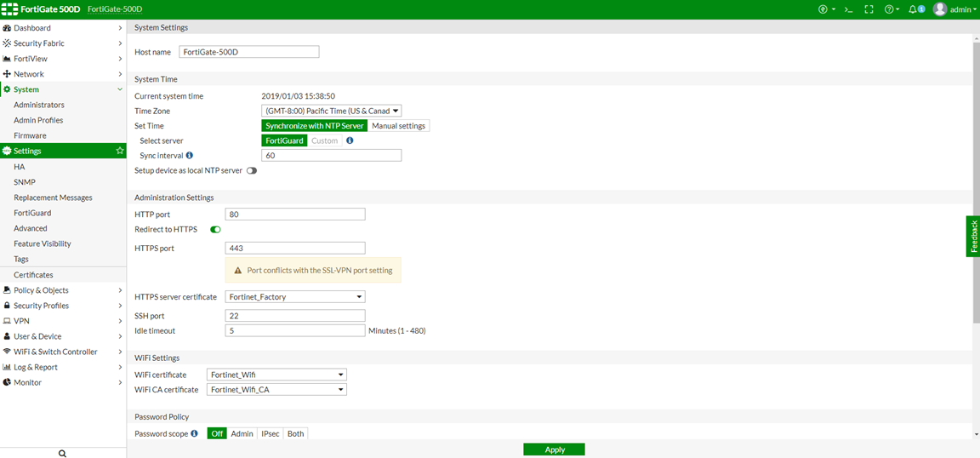Click the Sync interval input field
Screen dimensions: 980x458
(x=331, y=155)
